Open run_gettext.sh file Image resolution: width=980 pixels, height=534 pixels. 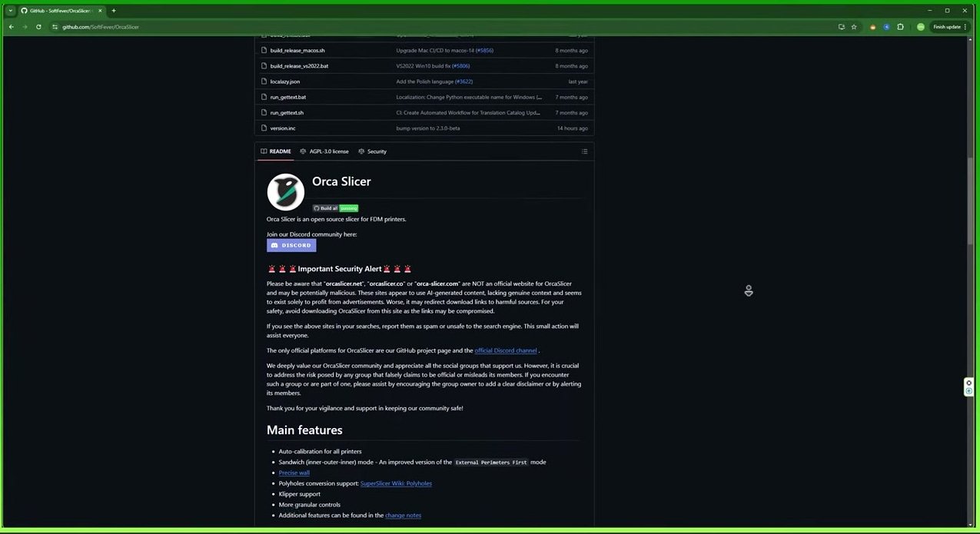coord(287,113)
